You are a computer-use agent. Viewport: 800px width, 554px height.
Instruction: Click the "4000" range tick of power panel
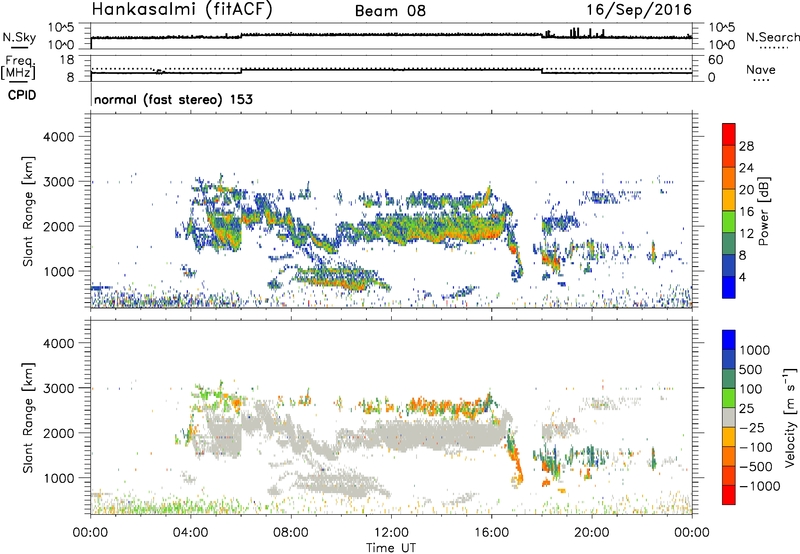point(58,137)
